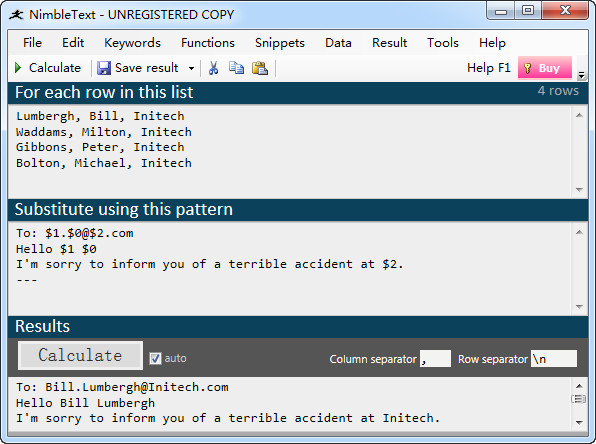The height and width of the screenshot is (444, 596).
Task: Click the floppy disk Save result icon
Action: pyautogui.click(x=104, y=68)
